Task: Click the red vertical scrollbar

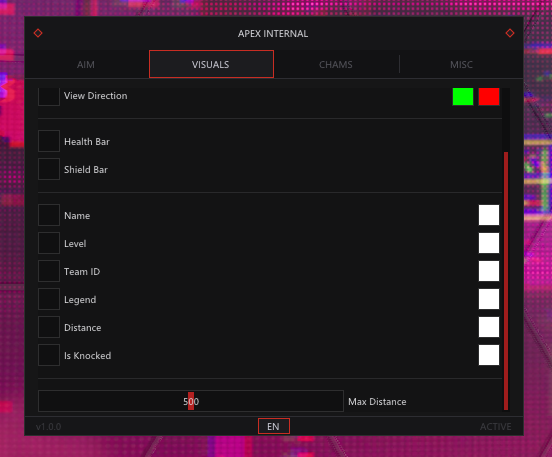Action: click(506, 281)
